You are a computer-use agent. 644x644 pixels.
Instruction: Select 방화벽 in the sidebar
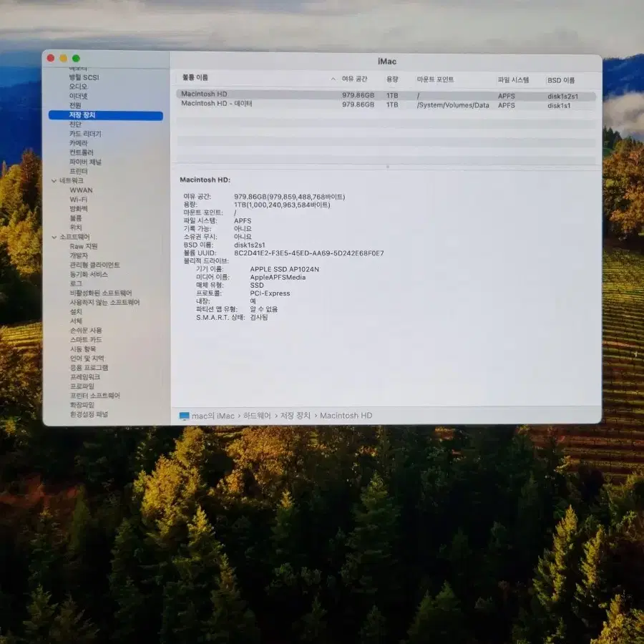tap(79, 209)
